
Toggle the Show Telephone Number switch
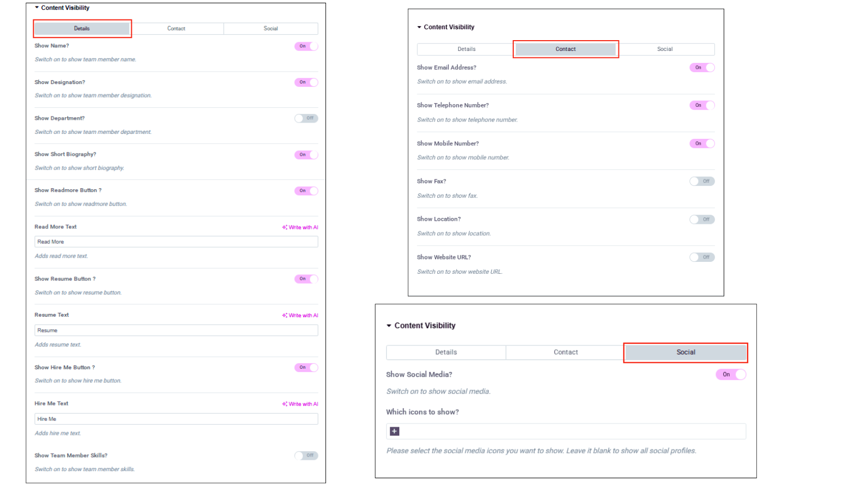coord(702,105)
